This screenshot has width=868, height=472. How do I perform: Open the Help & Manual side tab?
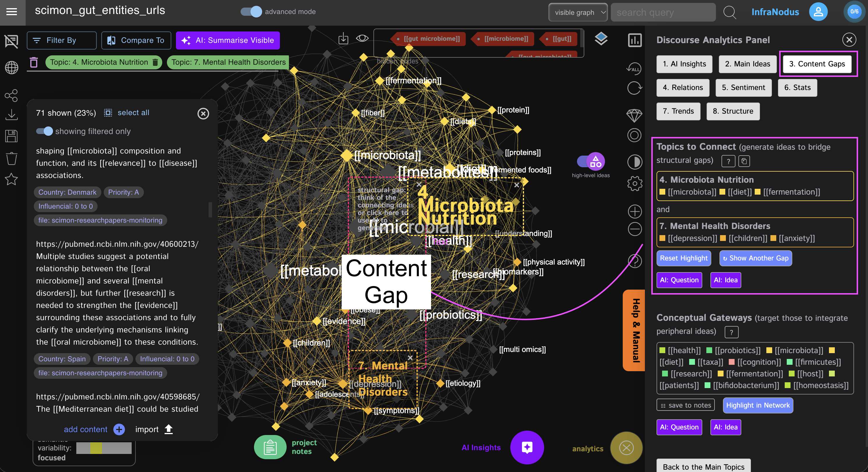click(634, 330)
